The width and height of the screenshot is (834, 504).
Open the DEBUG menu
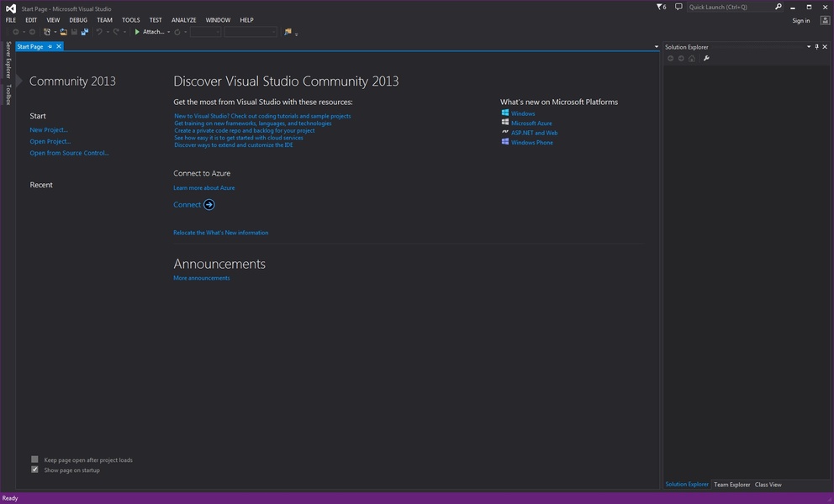(78, 20)
